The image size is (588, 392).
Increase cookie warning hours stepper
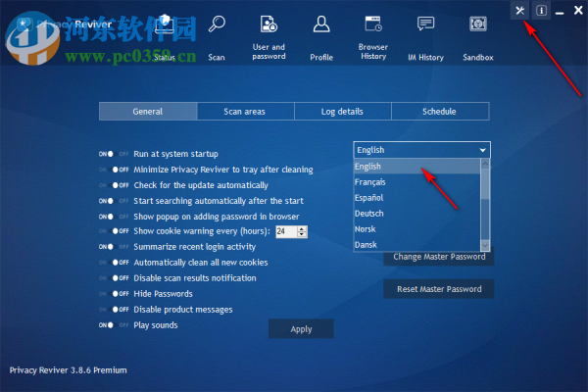(x=302, y=228)
